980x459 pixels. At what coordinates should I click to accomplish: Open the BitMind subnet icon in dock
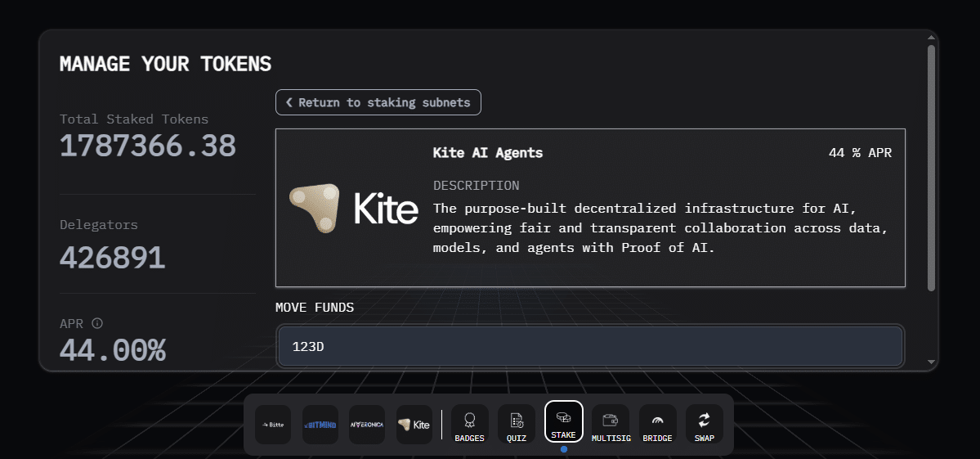[320, 425]
